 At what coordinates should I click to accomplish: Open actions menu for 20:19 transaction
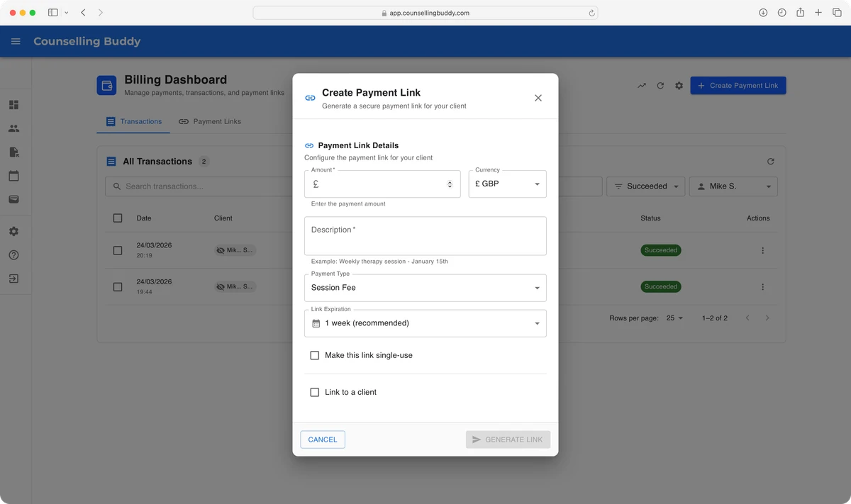coord(763,250)
